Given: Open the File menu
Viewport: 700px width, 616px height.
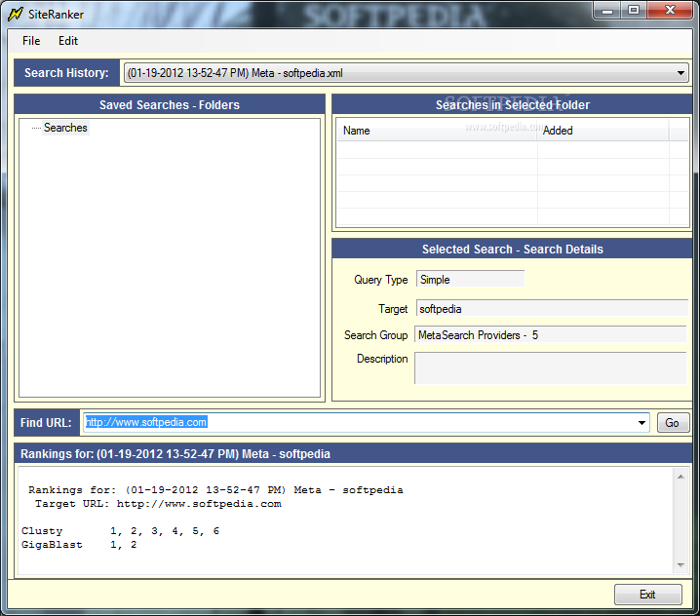Looking at the screenshot, I should pos(31,41).
